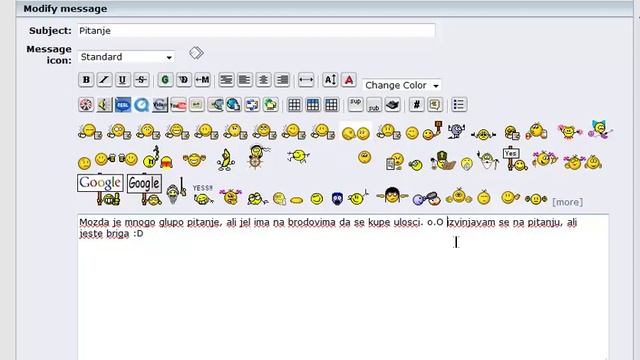Click the third table grid icon
Screen dimensions: 640x360
coord(331,105)
